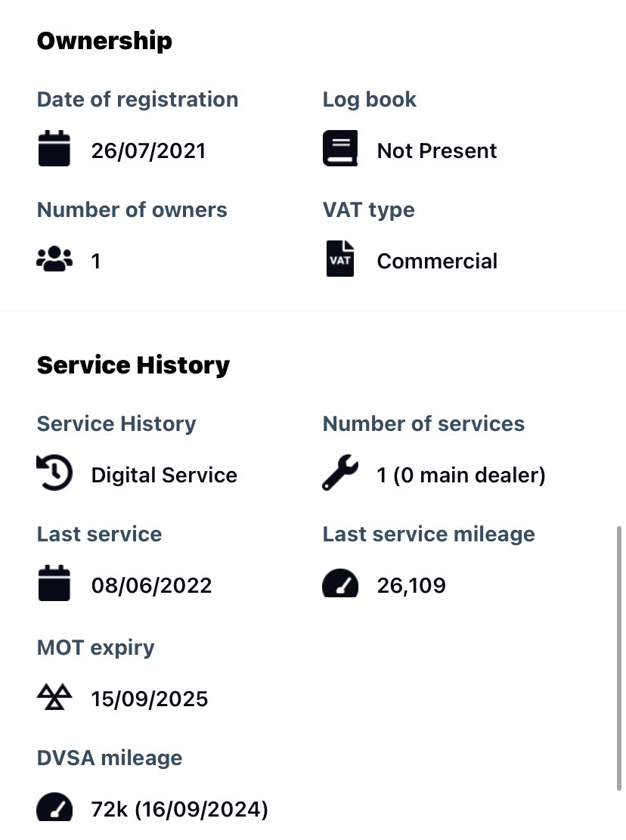Click the 1 (0 main dealer) text
The width and height of the screenshot is (626, 840).
pos(461,475)
